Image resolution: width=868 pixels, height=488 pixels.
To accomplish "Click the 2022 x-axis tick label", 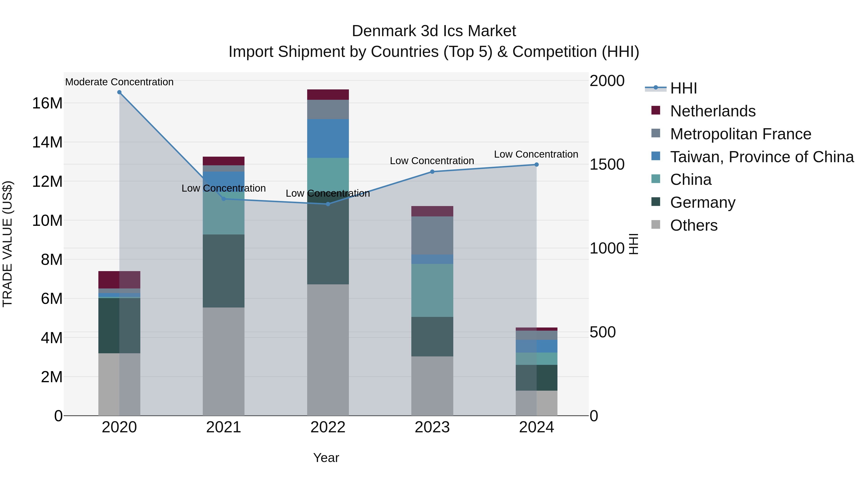I will pyautogui.click(x=328, y=427).
